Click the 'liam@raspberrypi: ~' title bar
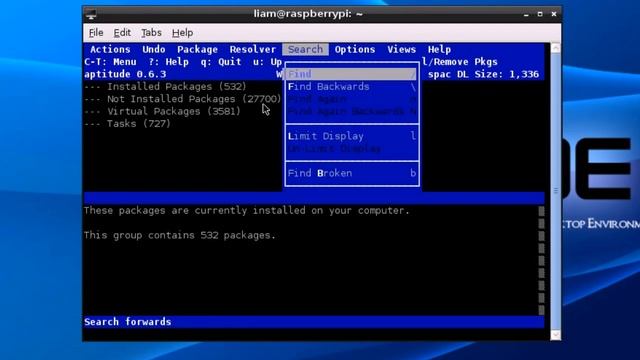 (308, 14)
